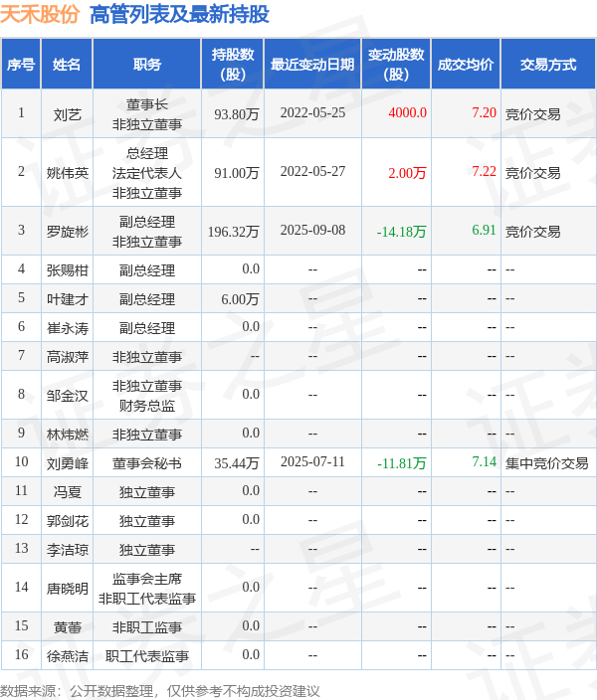Click the average price 7.14
This screenshot has height=700, width=597.
click(x=484, y=461)
